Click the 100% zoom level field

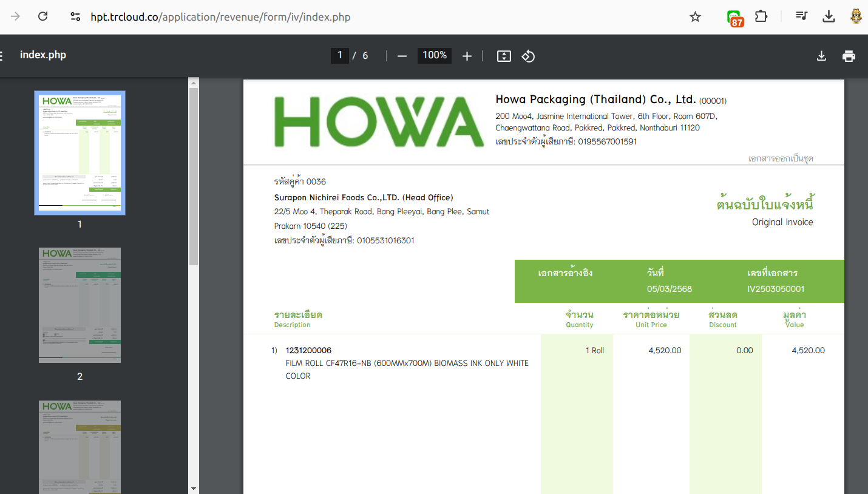pos(435,56)
